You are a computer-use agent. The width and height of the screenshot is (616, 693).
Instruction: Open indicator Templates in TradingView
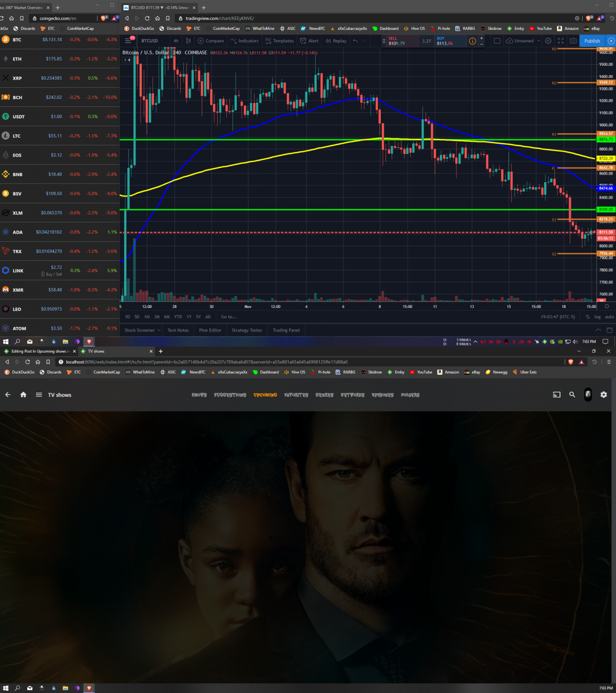coord(279,41)
